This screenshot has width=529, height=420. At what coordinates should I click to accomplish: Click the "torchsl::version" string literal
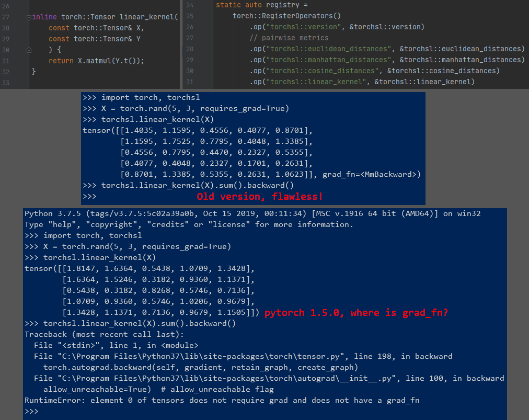(x=304, y=27)
